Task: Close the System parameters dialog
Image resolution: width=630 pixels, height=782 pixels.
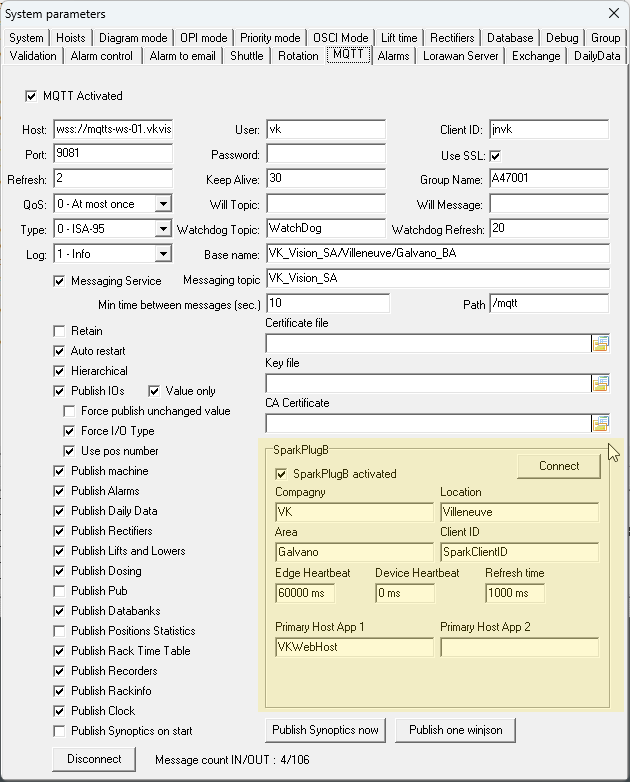Action: (614, 13)
